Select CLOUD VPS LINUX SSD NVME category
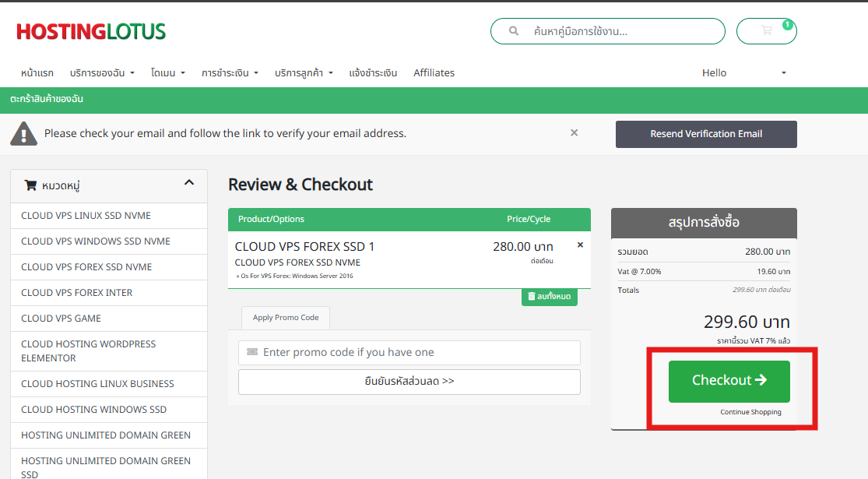 (x=109, y=216)
